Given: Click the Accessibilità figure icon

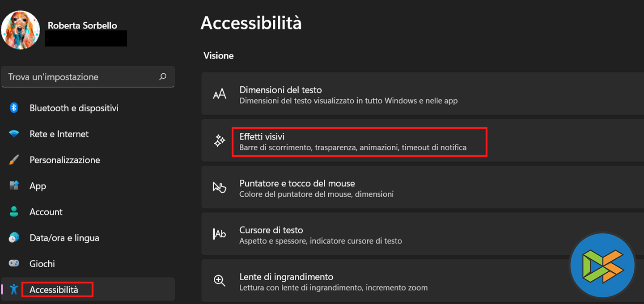Looking at the screenshot, I should click(14, 289).
